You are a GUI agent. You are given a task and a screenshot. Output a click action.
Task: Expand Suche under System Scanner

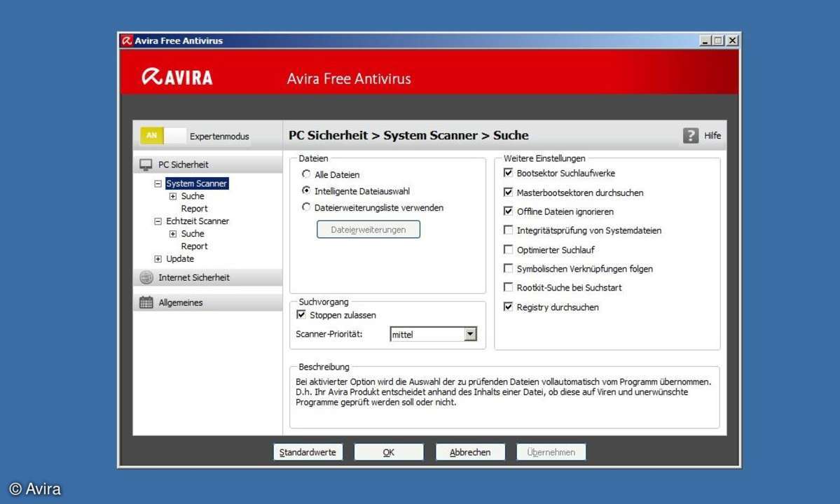[x=173, y=197]
